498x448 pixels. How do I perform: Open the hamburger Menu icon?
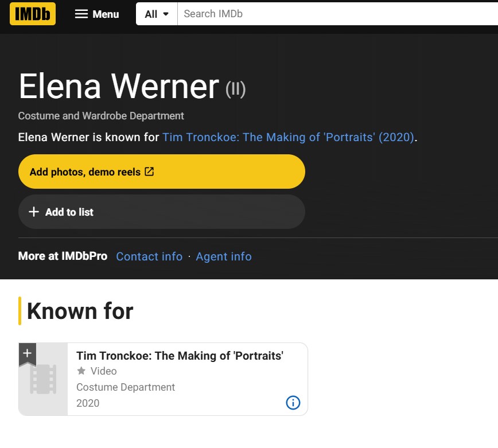(81, 14)
